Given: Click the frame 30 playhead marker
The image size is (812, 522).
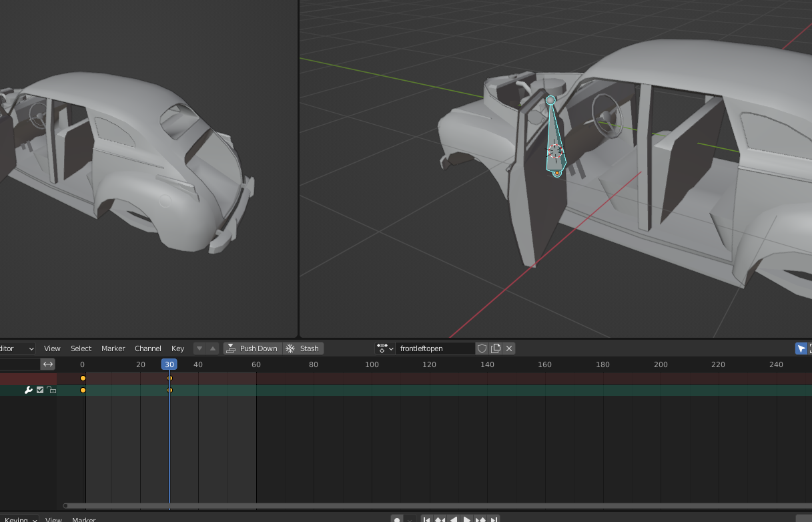Looking at the screenshot, I should coord(169,364).
